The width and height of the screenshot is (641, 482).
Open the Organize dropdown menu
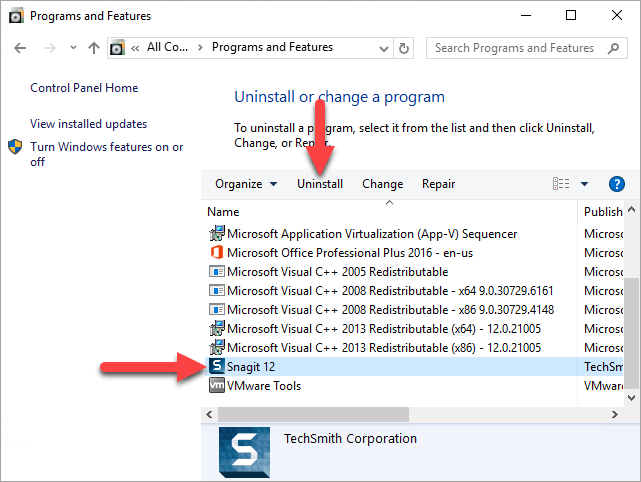coord(245,184)
